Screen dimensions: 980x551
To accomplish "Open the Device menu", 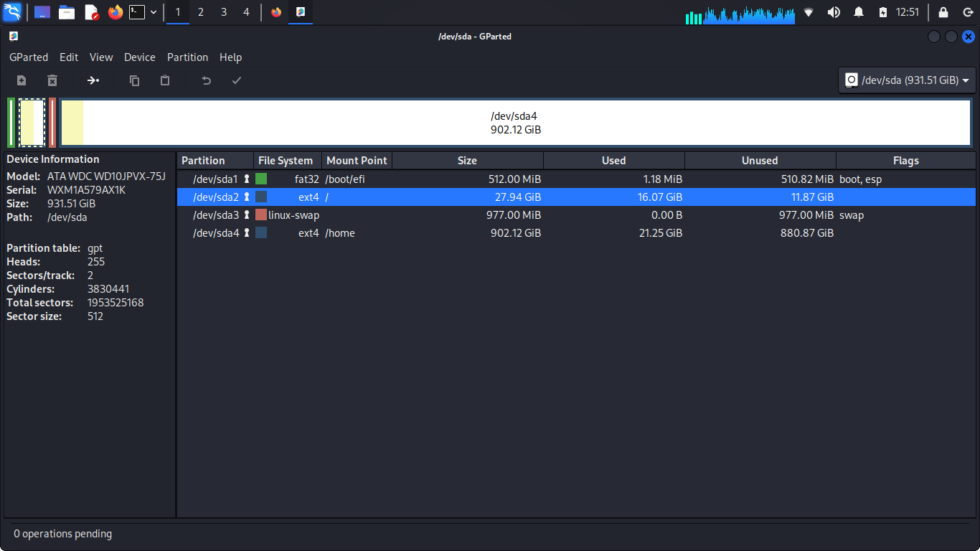I will coord(139,57).
